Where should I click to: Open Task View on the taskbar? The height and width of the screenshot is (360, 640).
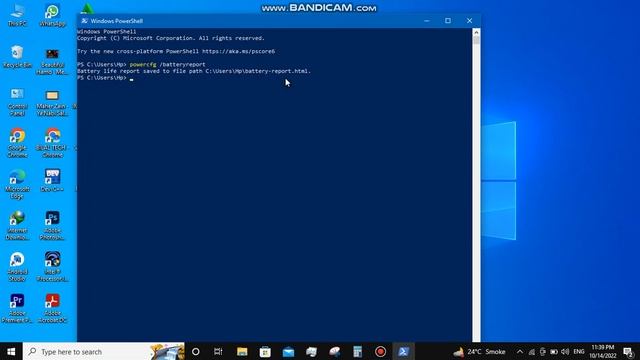click(x=218, y=351)
